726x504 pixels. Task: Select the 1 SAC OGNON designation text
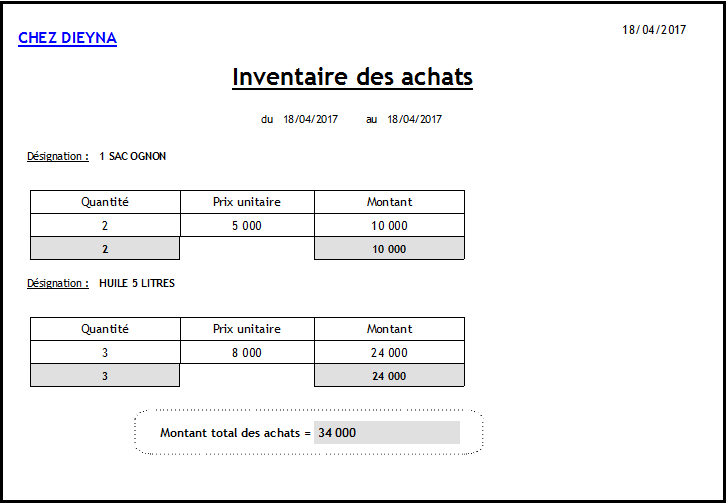pyautogui.click(x=132, y=156)
